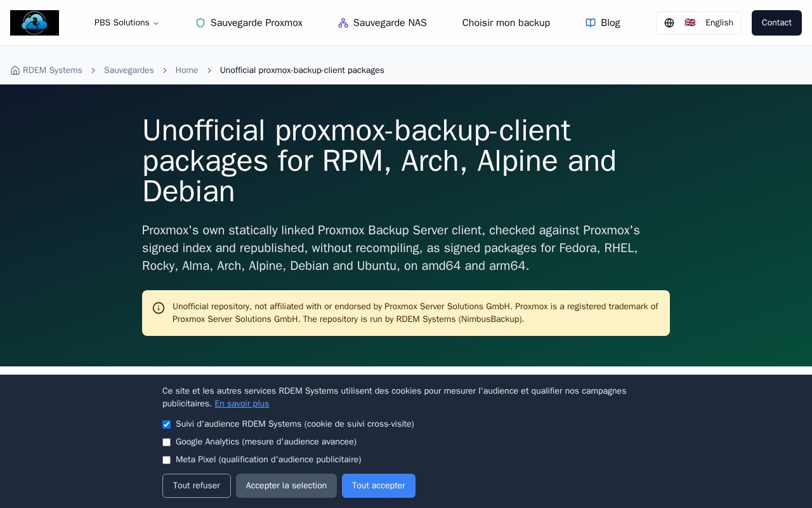The height and width of the screenshot is (508, 812).
Task: Go to RDEM Systems breadcrumb link
Action: tap(46, 70)
